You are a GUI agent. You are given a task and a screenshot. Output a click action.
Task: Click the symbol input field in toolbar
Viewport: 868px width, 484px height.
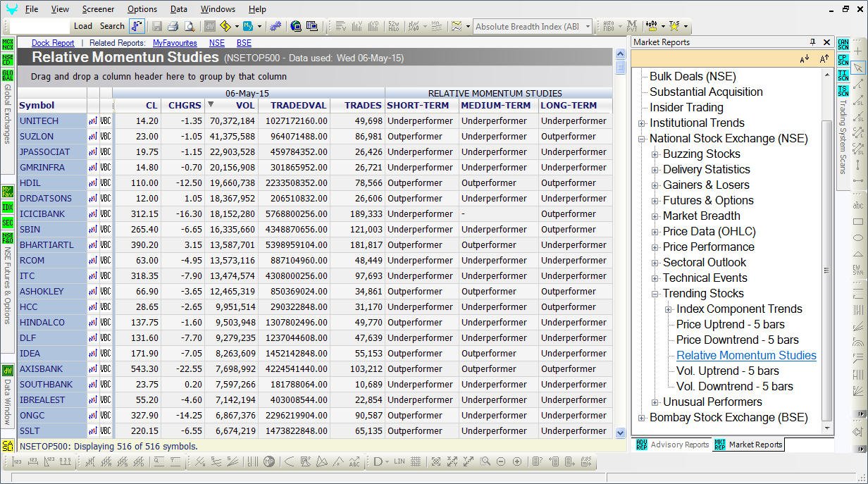tap(39, 26)
